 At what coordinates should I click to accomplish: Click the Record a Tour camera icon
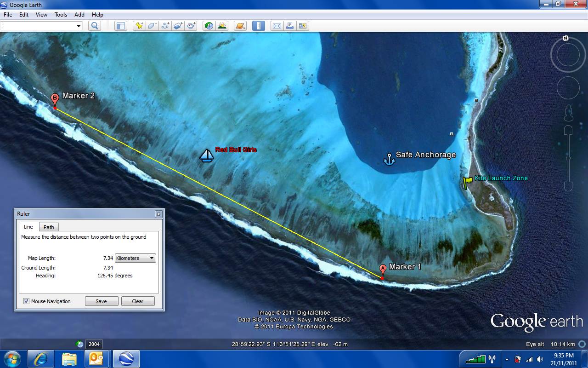191,26
